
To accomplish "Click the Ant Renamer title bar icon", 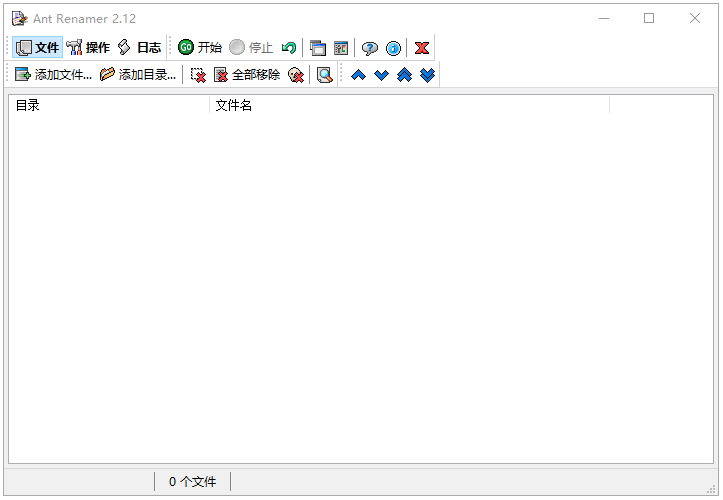I will coord(19,18).
